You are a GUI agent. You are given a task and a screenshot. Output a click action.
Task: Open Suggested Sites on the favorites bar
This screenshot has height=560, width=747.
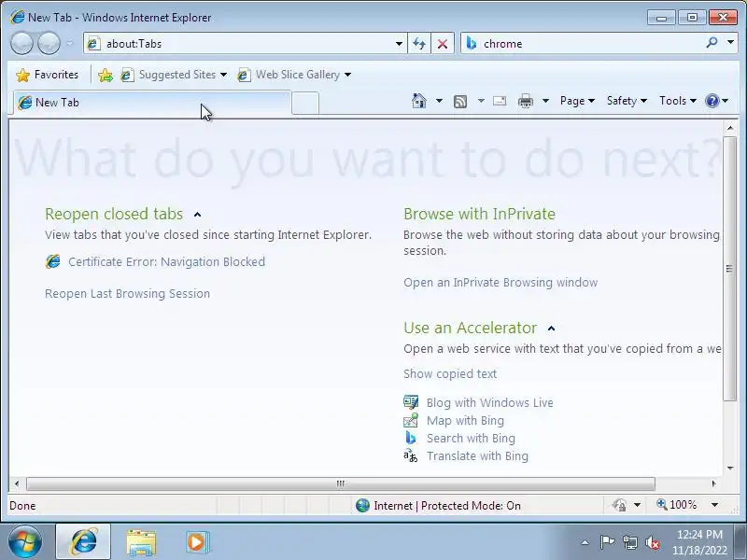point(174,75)
